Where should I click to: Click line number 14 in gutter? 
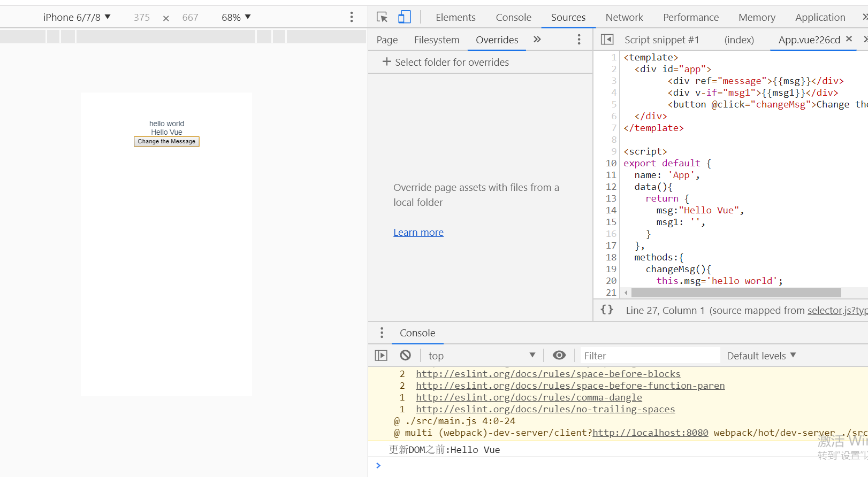[611, 210]
